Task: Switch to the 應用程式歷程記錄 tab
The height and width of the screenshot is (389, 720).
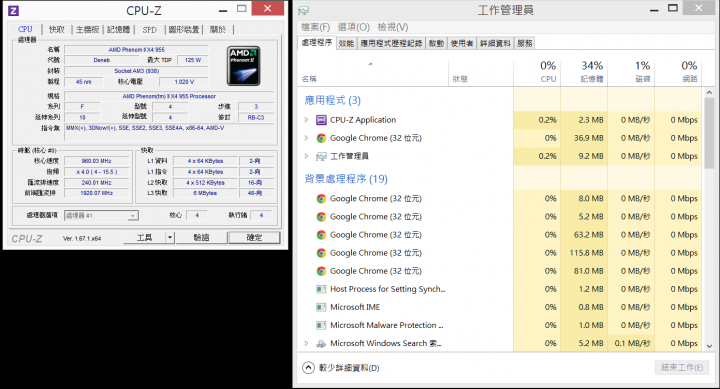Action: [391, 43]
